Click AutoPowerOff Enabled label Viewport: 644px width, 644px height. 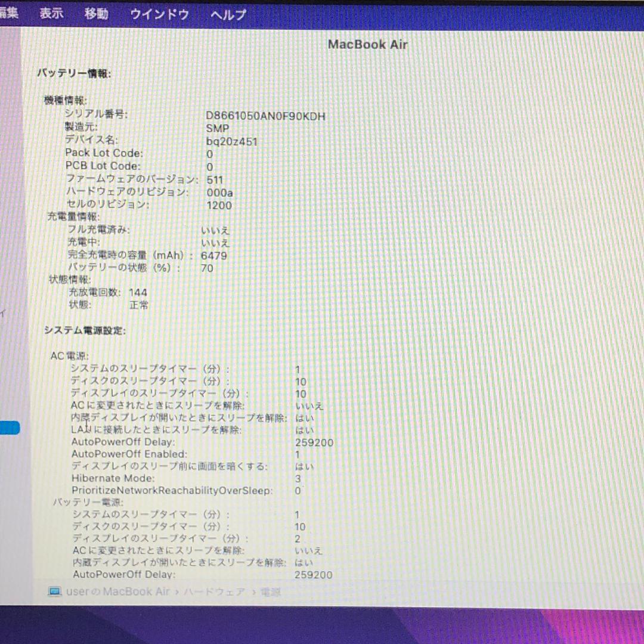point(129,454)
